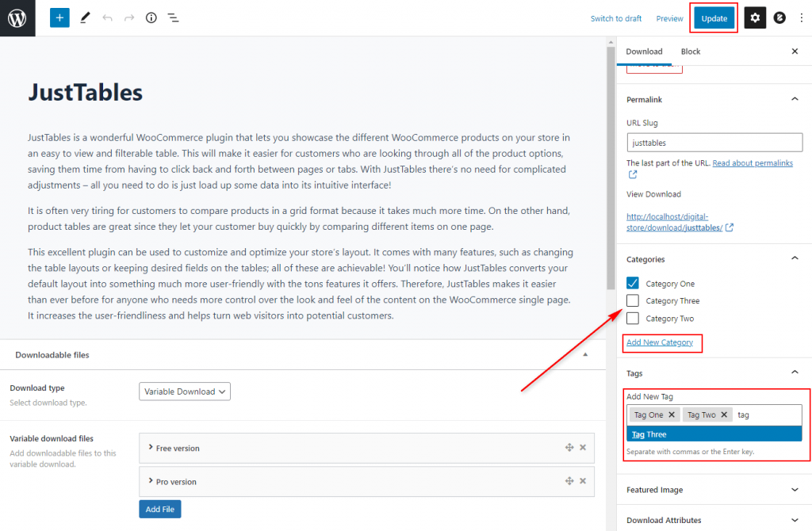Click the Preview button
Screen dimensions: 812x531
pos(669,19)
